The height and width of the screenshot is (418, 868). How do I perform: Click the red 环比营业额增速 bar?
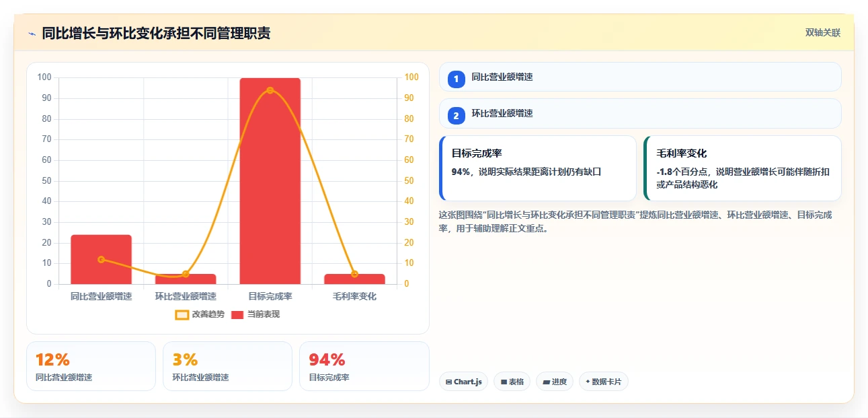tap(186, 279)
